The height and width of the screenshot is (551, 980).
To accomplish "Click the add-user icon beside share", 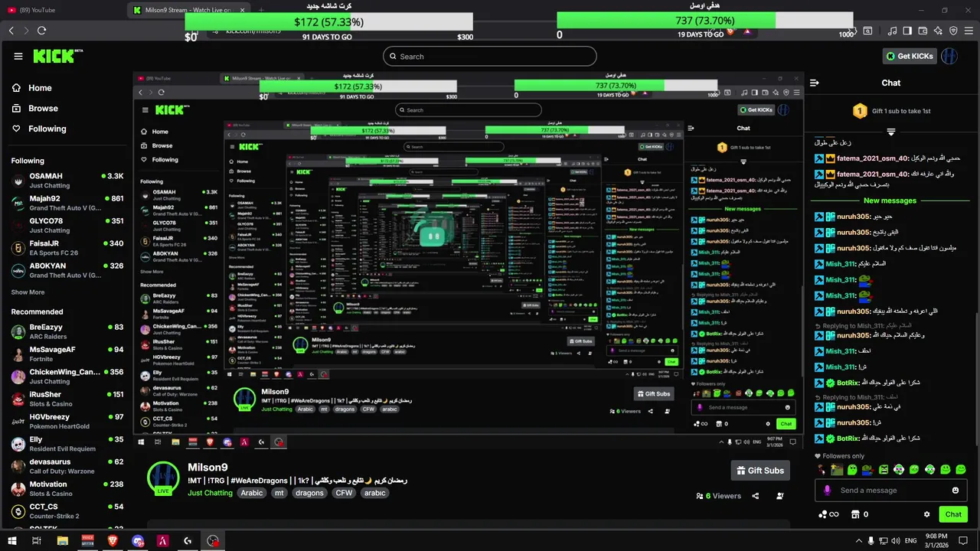I will pyautogui.click(x=780, y=496).
